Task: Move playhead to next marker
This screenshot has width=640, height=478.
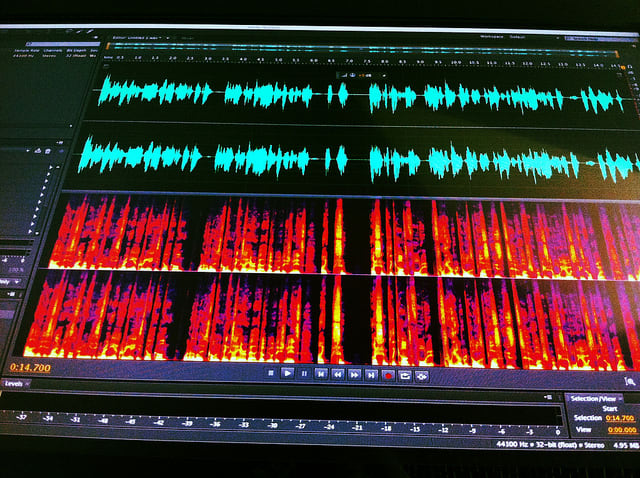Action: (x=372, y=375)
